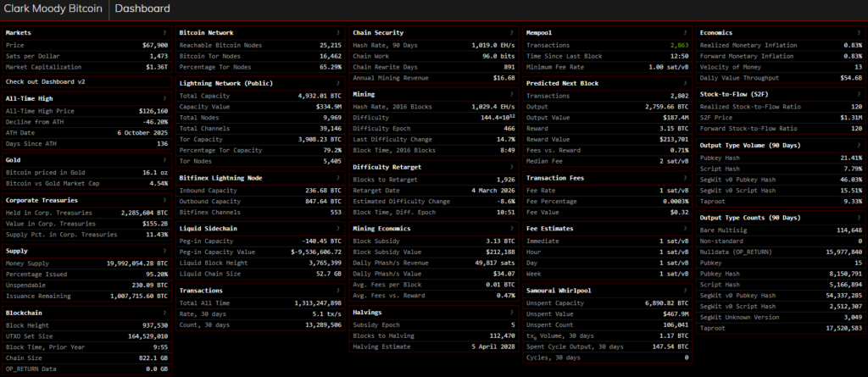Open the Dashboard tab in header

[x=141, y=10]
